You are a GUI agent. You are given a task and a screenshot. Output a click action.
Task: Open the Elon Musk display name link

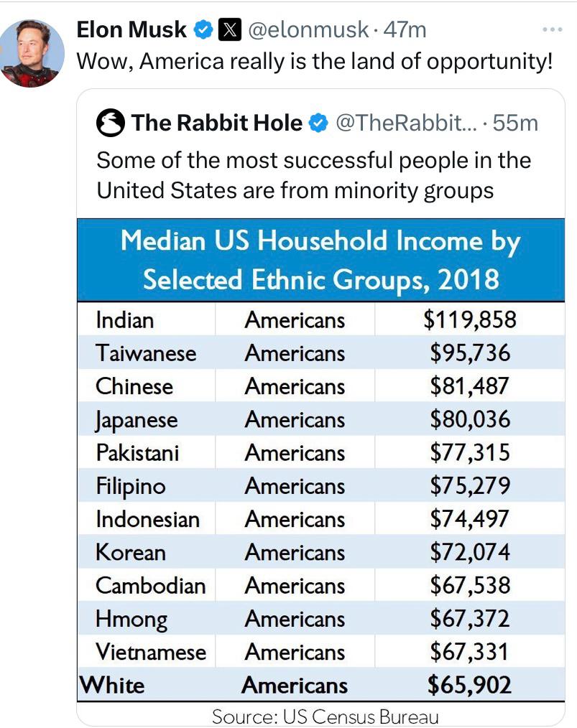tap(131, 29)
